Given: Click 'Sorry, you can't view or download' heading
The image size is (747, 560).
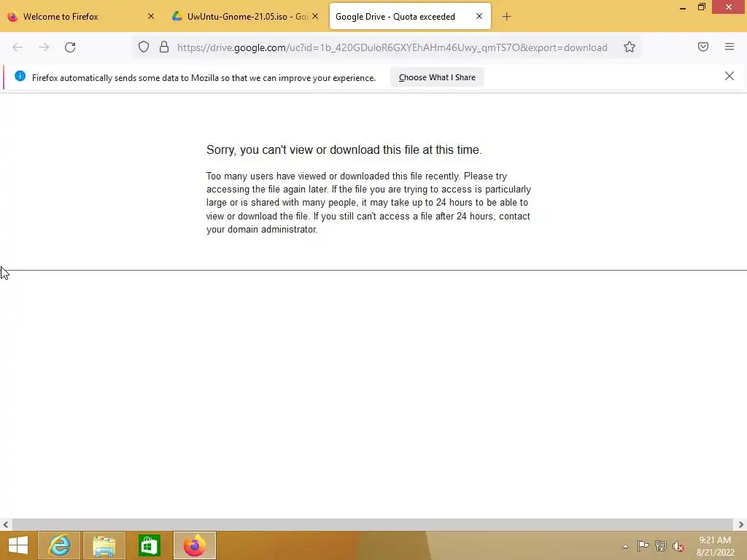Looking at the screenshot, I should click(344, 150).
